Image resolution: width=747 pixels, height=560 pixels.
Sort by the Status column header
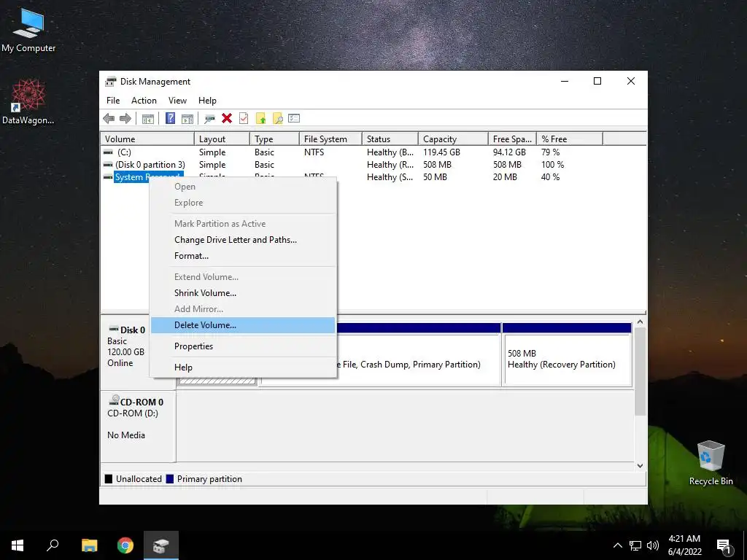[390, 139]
